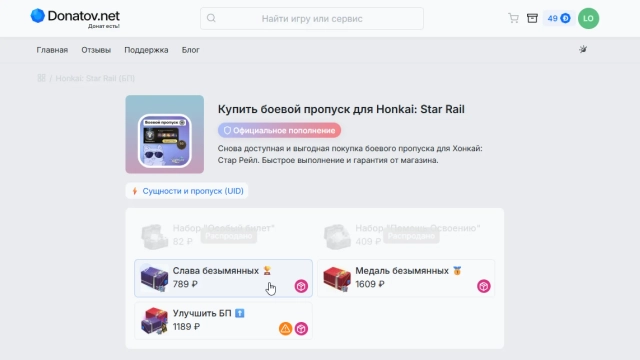Select the Улучшить БП 1189 ₽ item
Screen dimensions: 640x360
click(223, 320)
